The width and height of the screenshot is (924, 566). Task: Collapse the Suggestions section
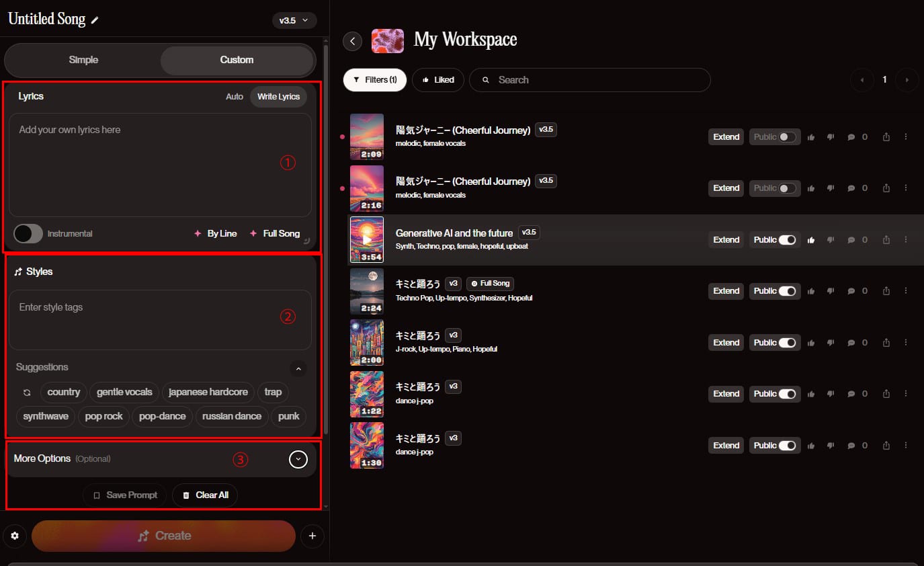[x=298, y=368]
